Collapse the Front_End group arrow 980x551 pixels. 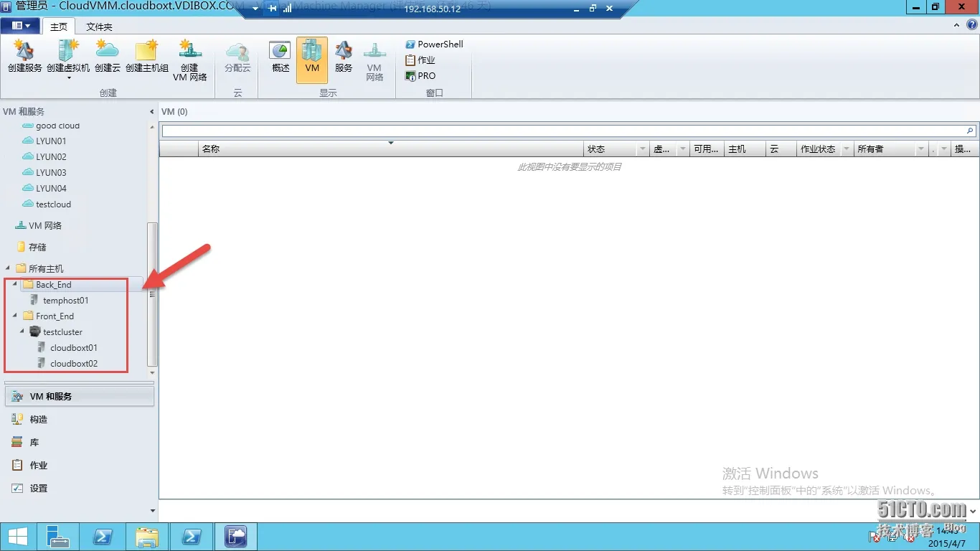coord(15,316)
